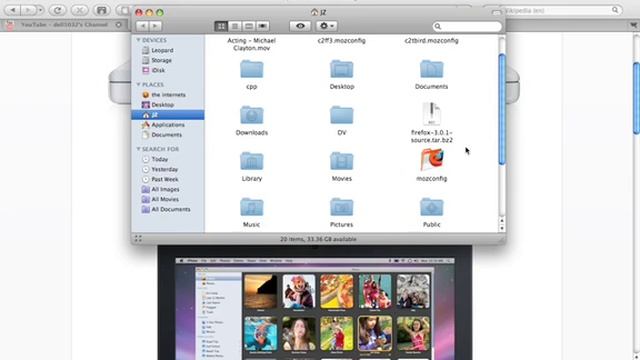Click the Finder vertical scrollbar thumb
The image size is (640, 360).
point(502,109)
